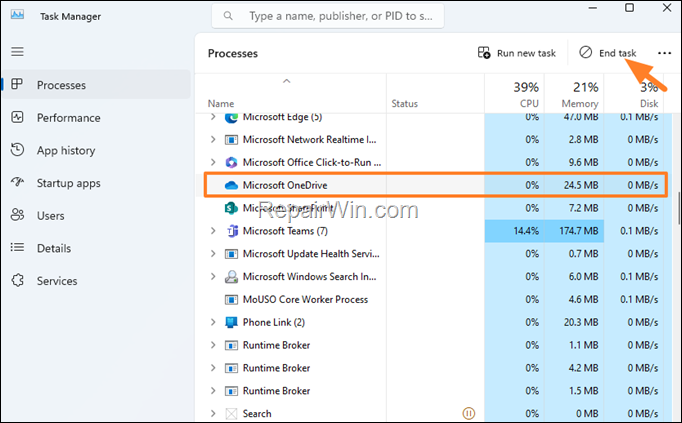Expand the Search process row

point(213,413)
